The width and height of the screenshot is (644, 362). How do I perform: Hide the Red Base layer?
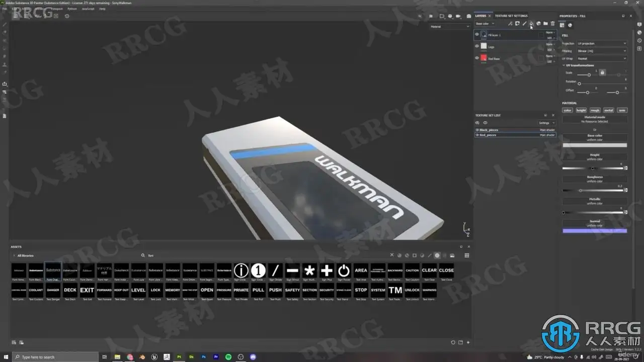point(477,58)
